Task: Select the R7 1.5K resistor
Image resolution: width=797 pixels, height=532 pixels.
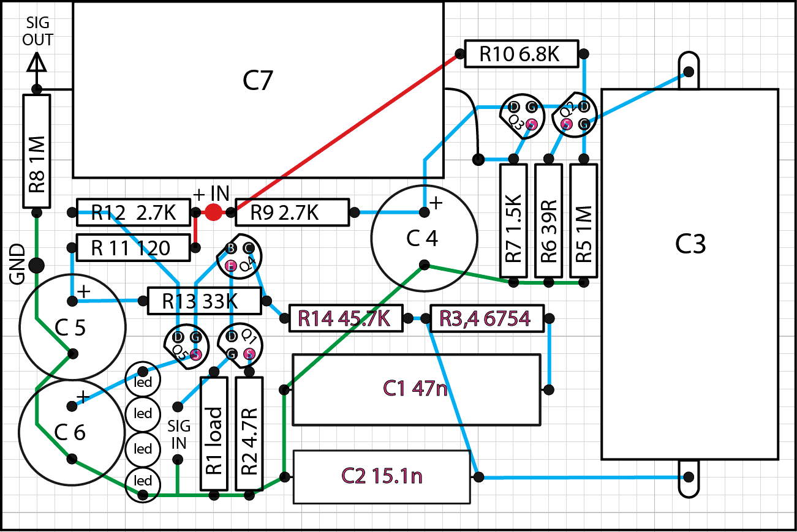Action: point(514,221)
